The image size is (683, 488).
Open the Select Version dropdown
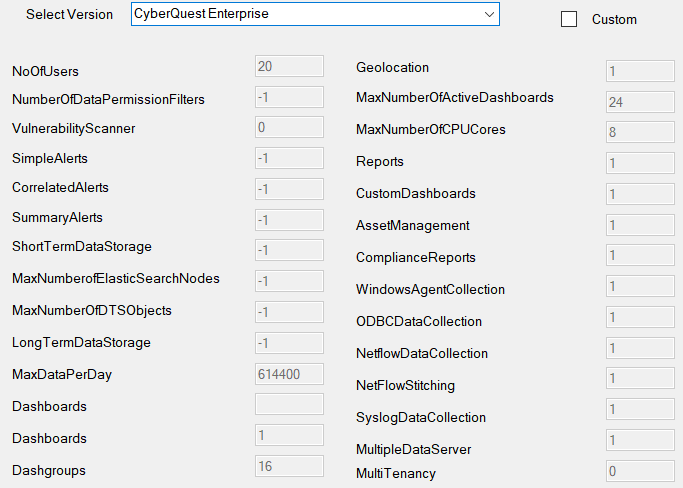click(x=315, y=14)
